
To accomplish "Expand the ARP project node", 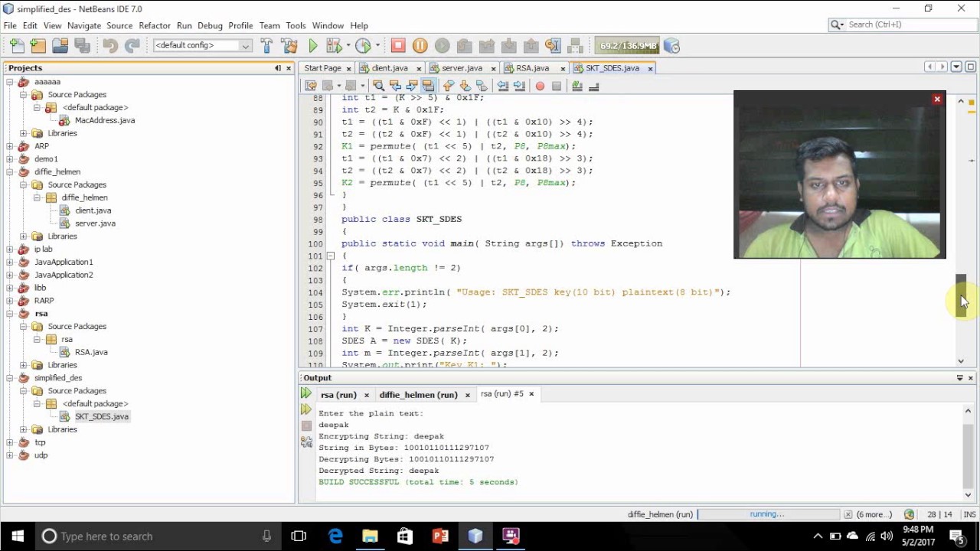I will tap(10, 146).
